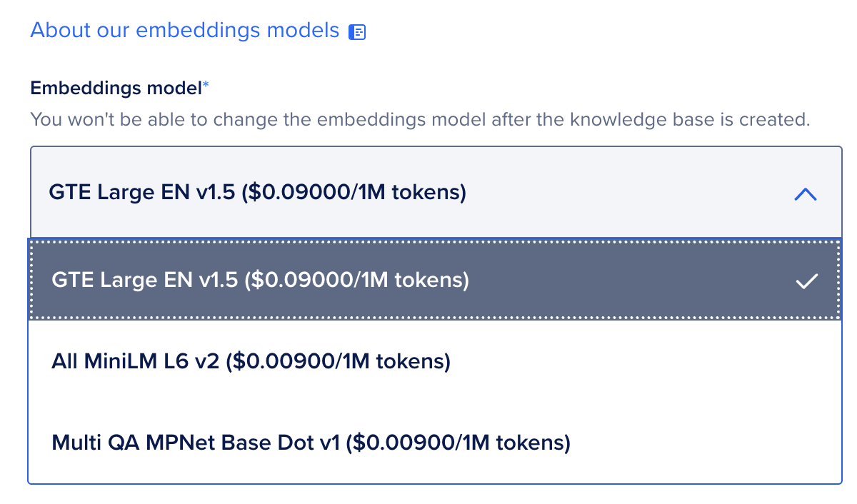The height and width of the screenshot is (504, 857).
Task: Click the empty right side of the Multi QA row
Action: tap(714, 443)
